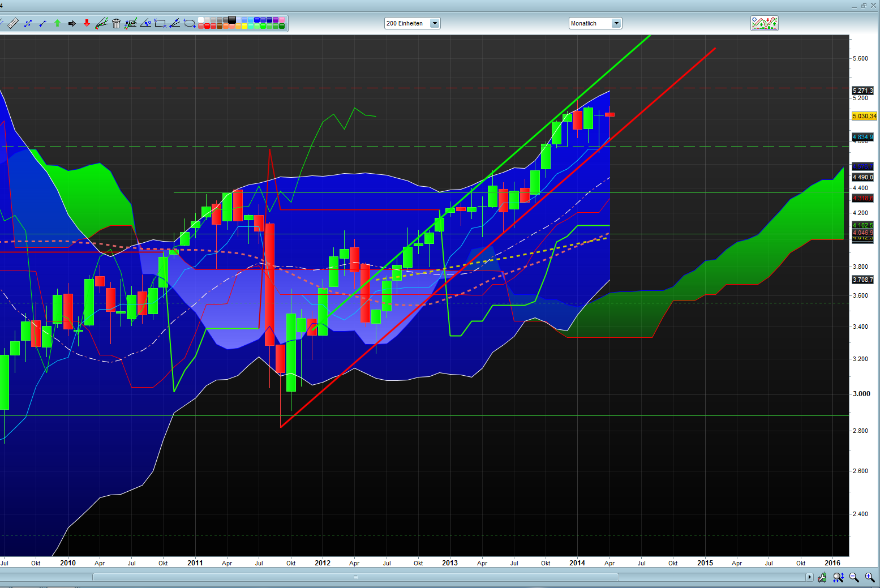Select the green up-arrow marker tool
The image size is (880, 588).
pos(57,23)
